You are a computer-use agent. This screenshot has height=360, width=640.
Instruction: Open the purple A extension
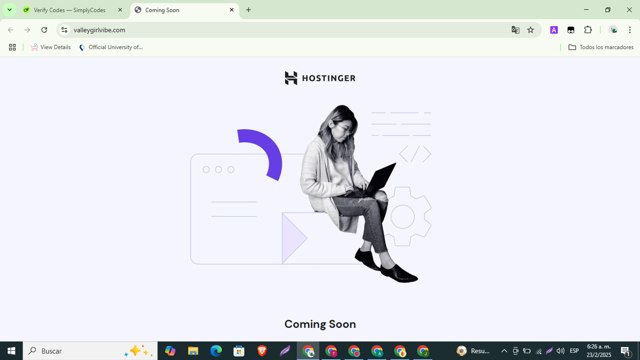point(554,30)
